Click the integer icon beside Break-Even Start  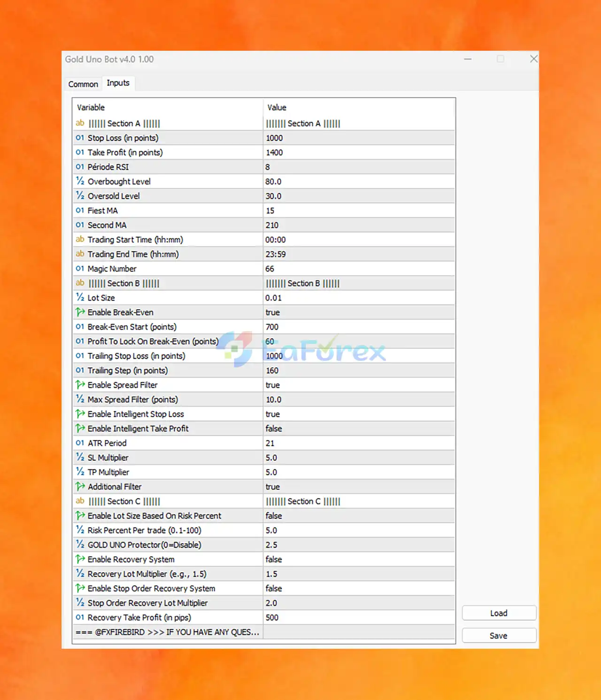pyautogui.click(x=80, y=327)
